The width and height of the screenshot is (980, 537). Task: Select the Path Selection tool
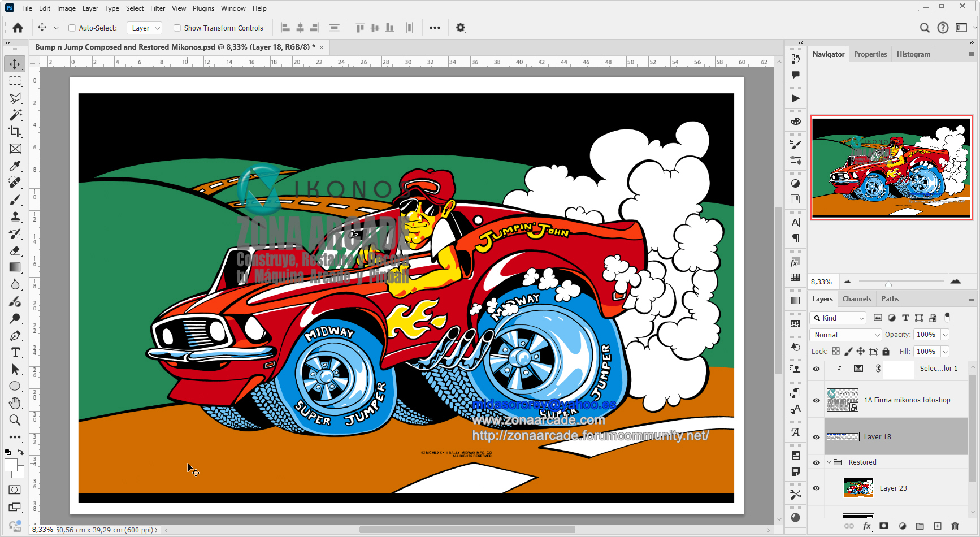15,369
